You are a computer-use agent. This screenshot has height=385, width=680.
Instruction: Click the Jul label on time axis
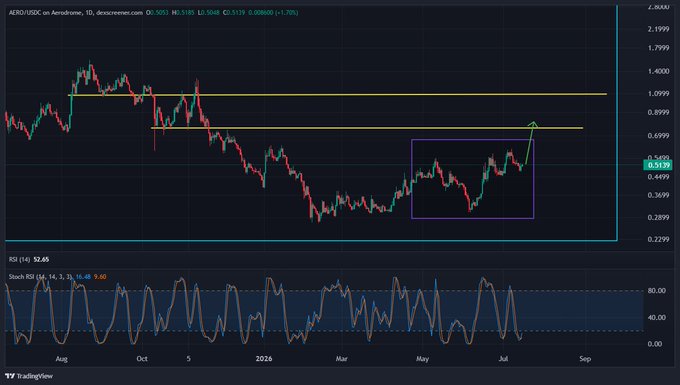coord(503,359)
